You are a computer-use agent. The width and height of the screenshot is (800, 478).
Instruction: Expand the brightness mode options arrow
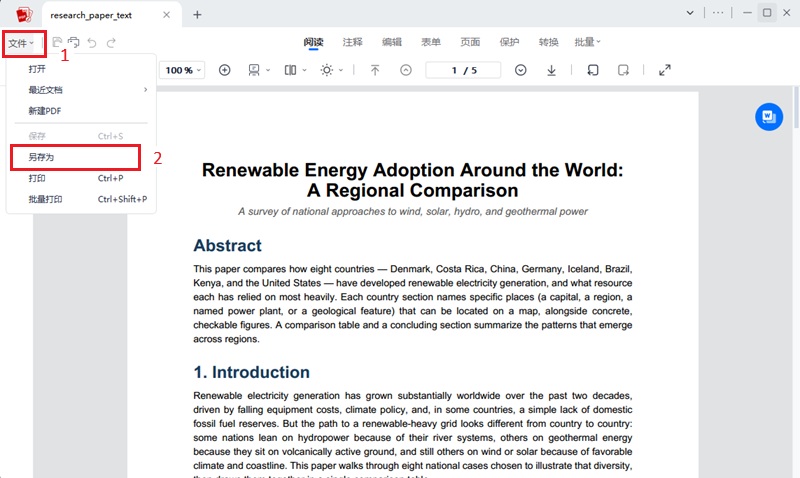[341, 70]
